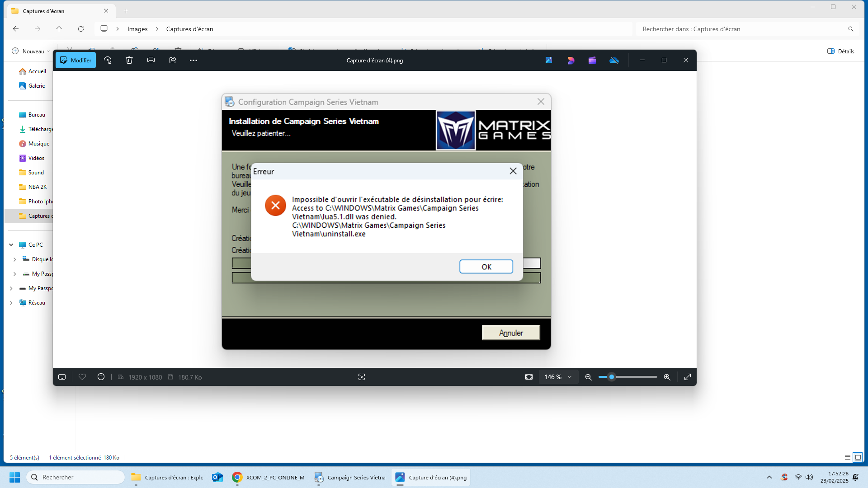
Task: Zoom out with the minus magnifier
Action: pos(589,377)
